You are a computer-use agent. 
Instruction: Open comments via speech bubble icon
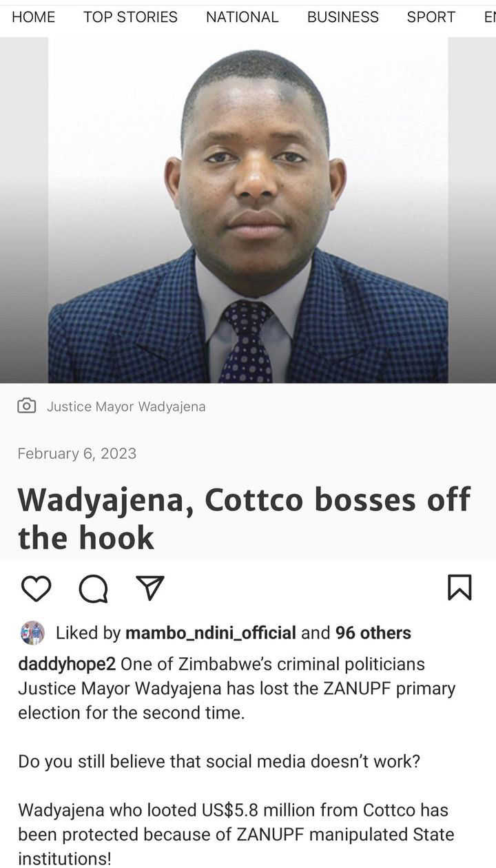(93, 588)
